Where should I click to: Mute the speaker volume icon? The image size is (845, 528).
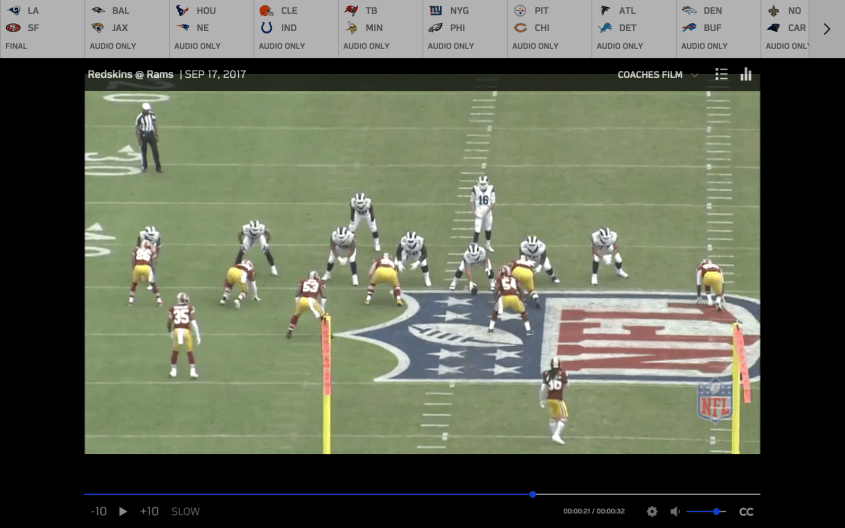tap(675, 511)
